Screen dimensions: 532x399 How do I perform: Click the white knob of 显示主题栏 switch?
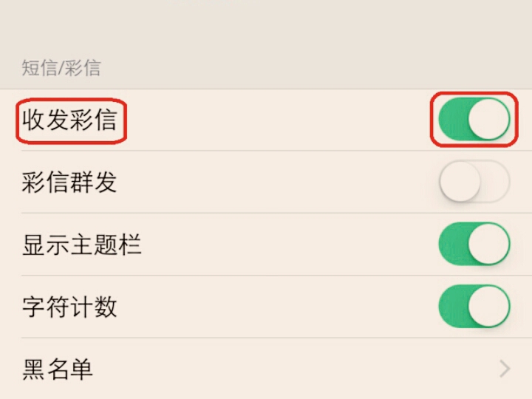coord(488,244)
